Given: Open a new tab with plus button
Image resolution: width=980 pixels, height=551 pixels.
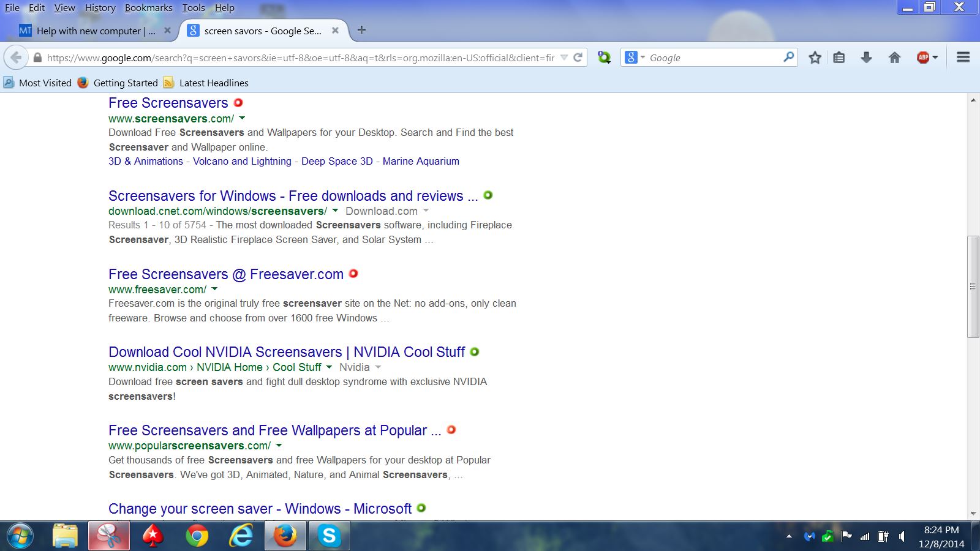Looking at the screenshot, I should coord(361,30).
